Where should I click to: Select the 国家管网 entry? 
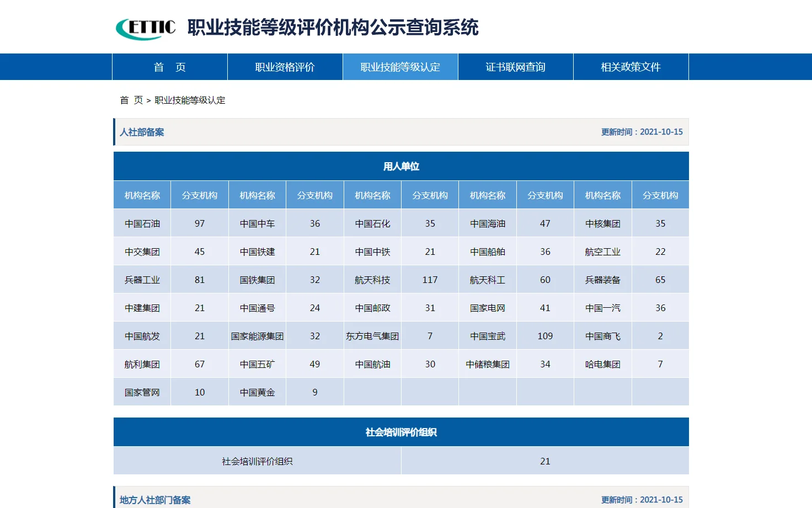tap(142, 392)
